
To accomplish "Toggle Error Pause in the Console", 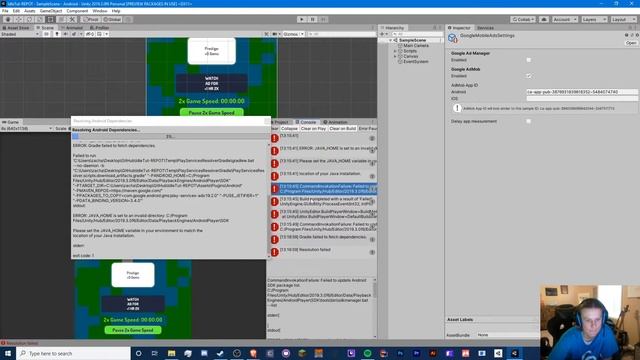I will (367, 129).
